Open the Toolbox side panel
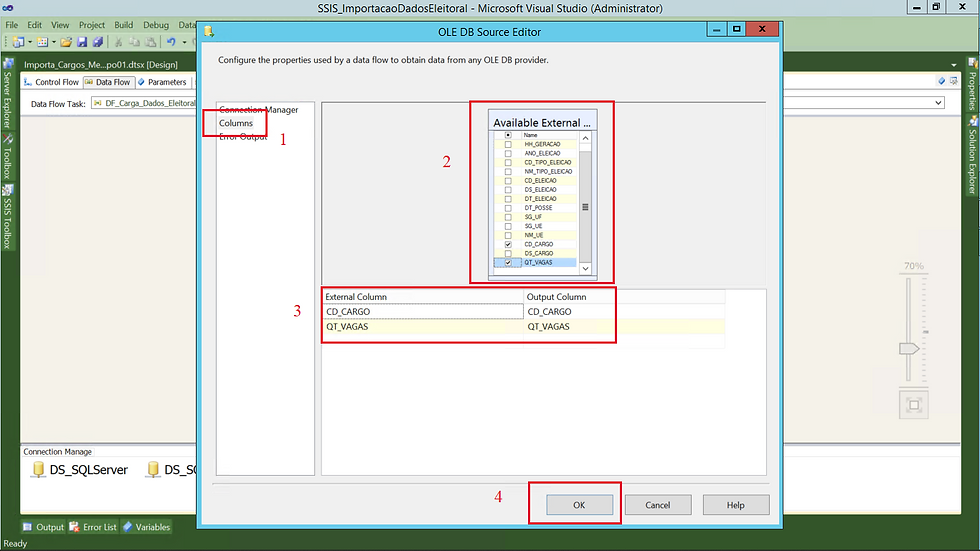Image resolution: width=980 pixels, height=551 pixels. (x=8, y=157)
